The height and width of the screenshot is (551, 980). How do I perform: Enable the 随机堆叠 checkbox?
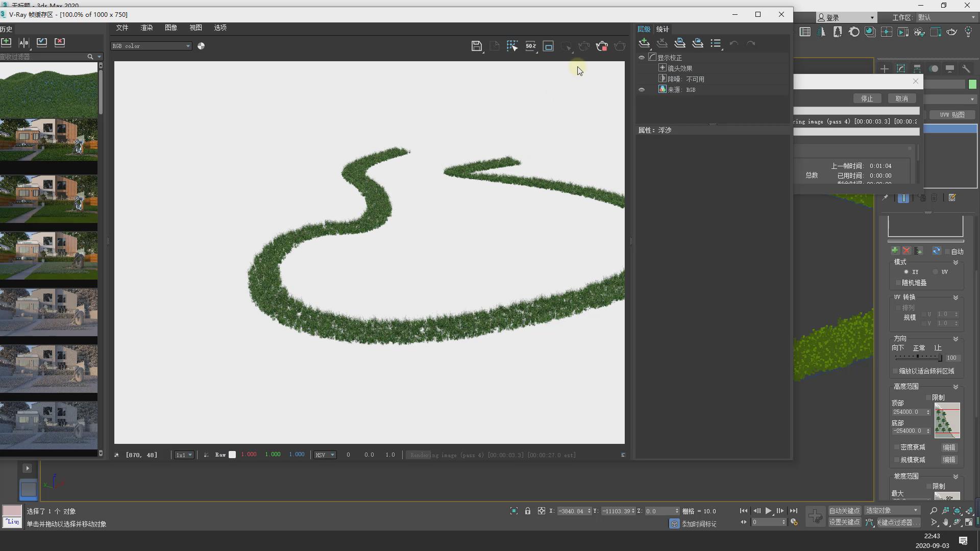[898, 283]
